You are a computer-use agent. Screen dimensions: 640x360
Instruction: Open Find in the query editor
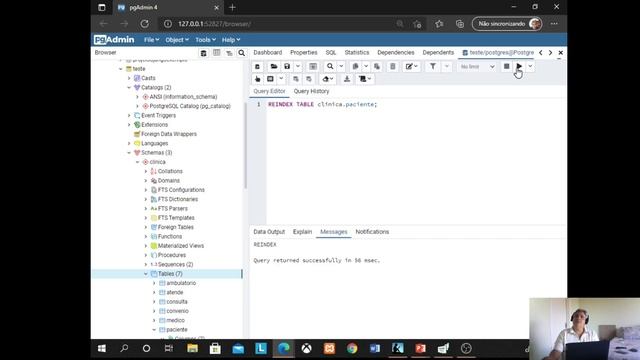pyautogui.click(x=330, y=67)
